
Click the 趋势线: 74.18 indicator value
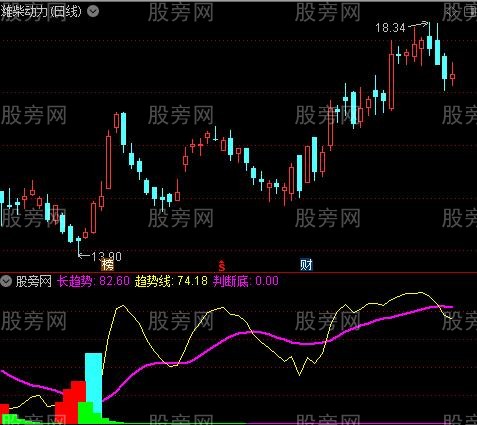tap(171, 281)
